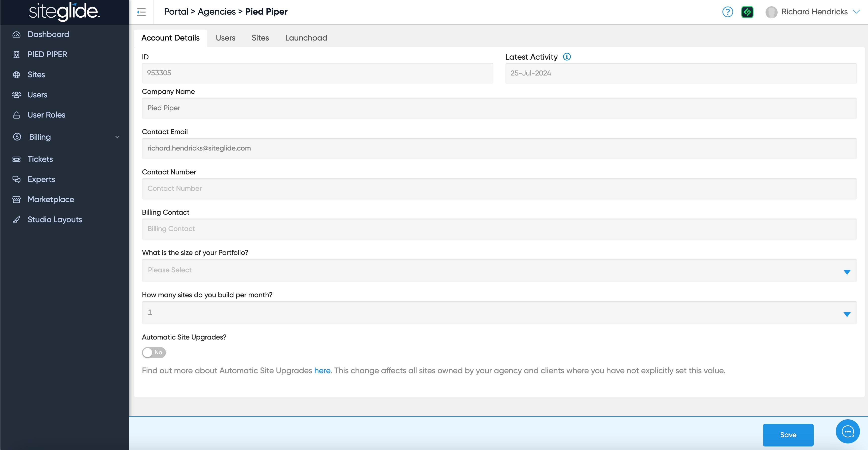Click Latest Activity info icon
Screen dimensions: 868x450
[567, 57]
